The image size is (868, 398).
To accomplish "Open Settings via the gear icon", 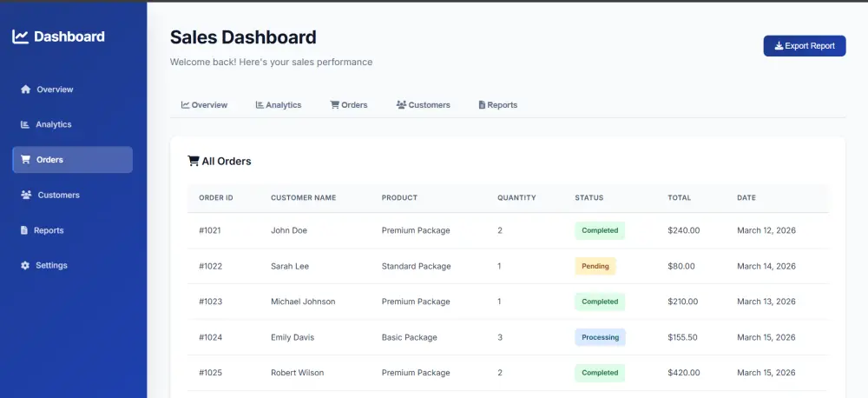I will [x=25, y=265].
